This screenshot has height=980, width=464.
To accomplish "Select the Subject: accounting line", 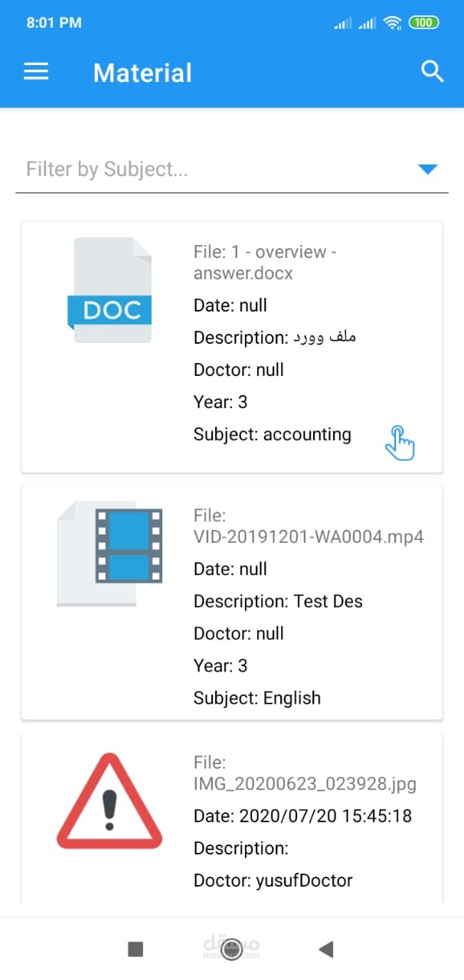I will 273,435.
